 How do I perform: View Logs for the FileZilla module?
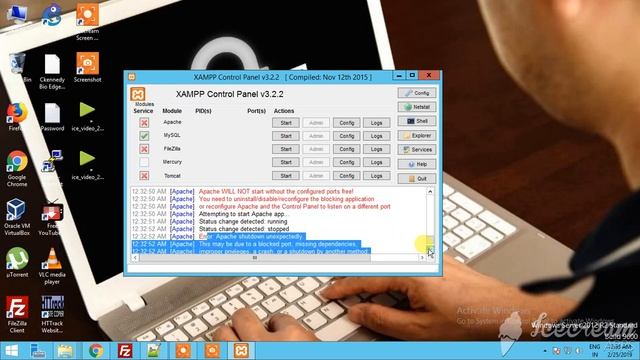point(376,149)
